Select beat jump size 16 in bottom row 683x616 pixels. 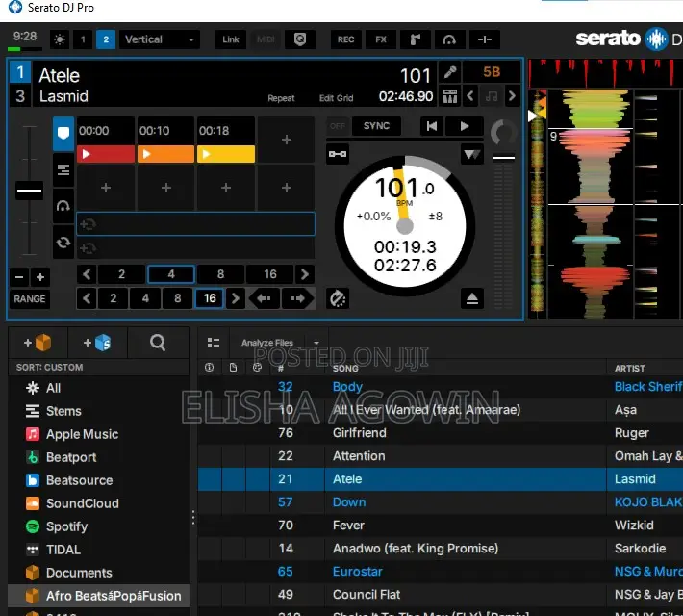coord(210,298)
